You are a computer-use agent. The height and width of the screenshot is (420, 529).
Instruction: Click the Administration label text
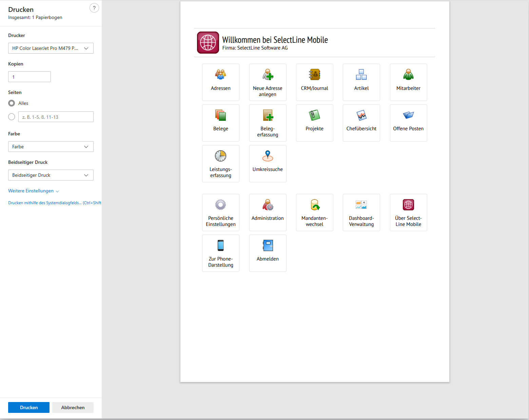pos(268,218)
